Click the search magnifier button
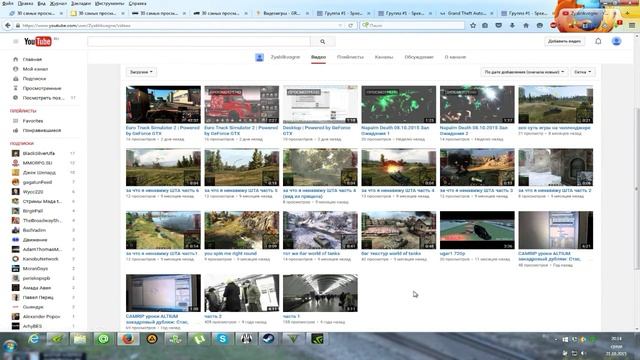This screenshot has width=640, height=360. click(322, 41)
